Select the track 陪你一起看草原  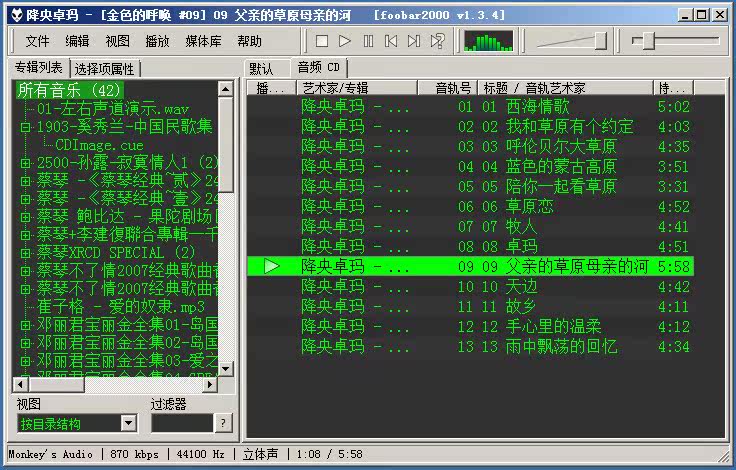pyautogui.click(x=470, y=187)
